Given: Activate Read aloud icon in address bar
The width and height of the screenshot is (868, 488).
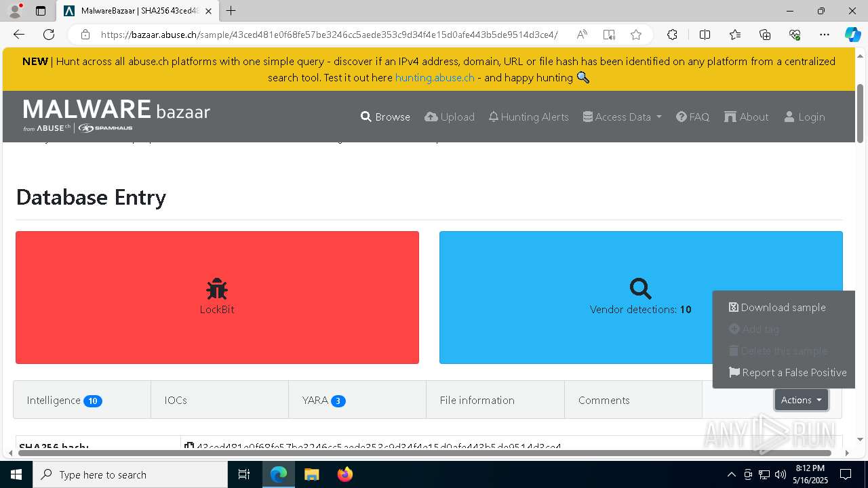Looking at the screenshot, I should (582, 35).
